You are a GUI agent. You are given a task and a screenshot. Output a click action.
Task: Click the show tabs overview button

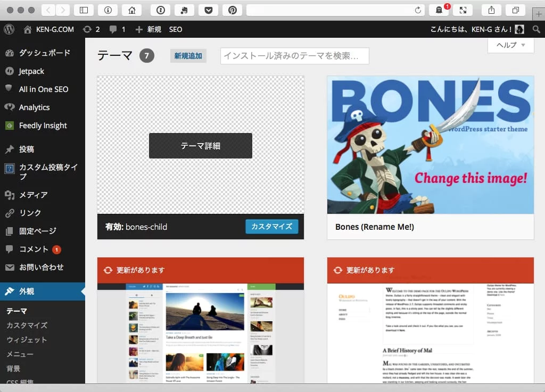tap(515, 10)
